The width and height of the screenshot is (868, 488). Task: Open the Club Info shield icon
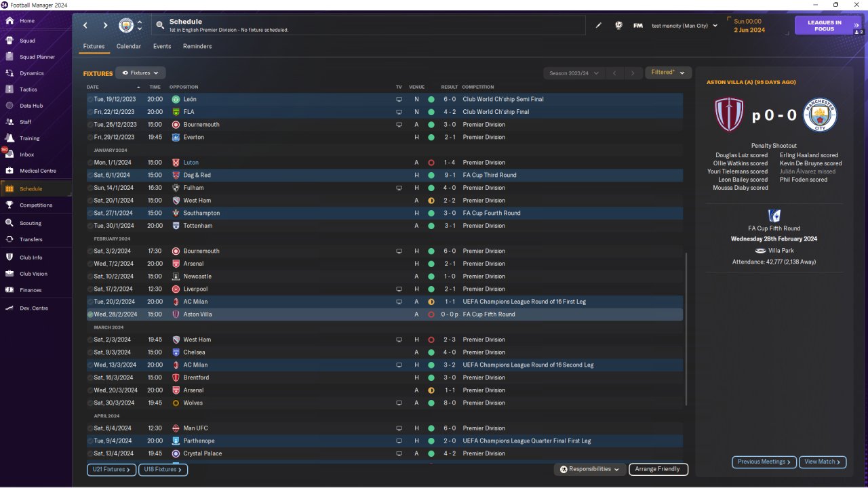(9, 258)
